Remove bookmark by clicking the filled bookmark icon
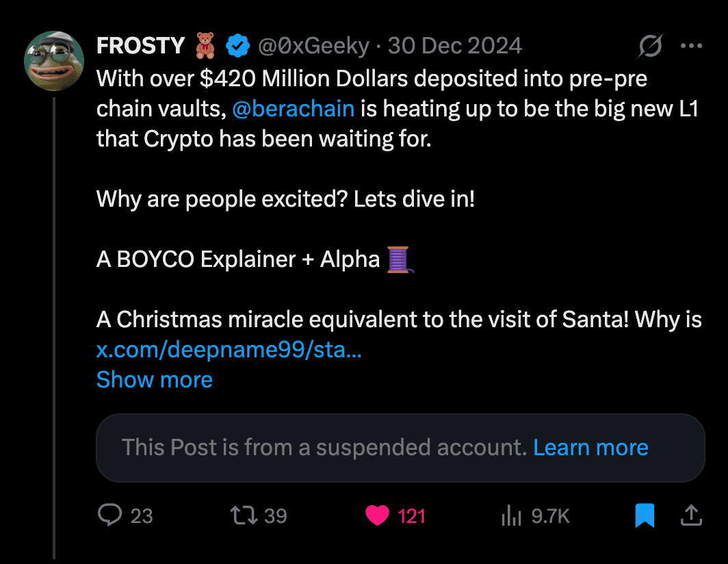 644,515
